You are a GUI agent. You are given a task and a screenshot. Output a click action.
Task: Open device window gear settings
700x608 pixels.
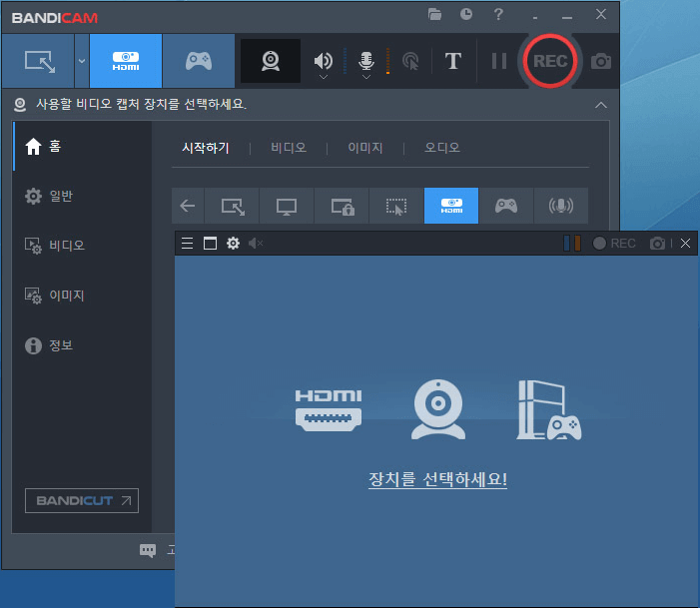pyautogui.click(x=233, y=244)
